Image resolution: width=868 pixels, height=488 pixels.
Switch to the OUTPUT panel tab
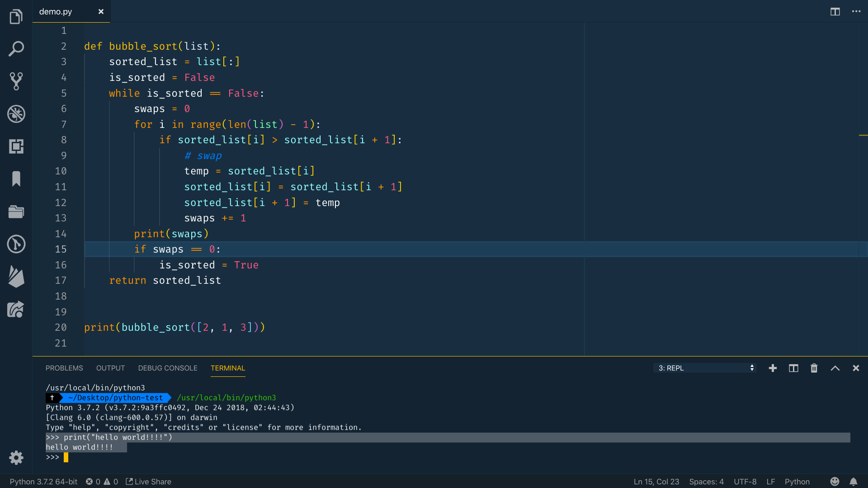[110, 368]
